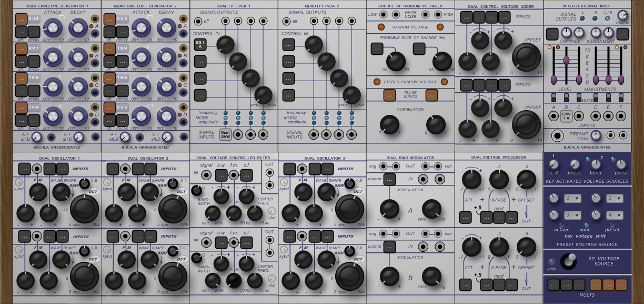644x304 pixels.
Task: Click the 2D Voltage Source joystick
Action: pyautogui.click(x=568, y=261)
